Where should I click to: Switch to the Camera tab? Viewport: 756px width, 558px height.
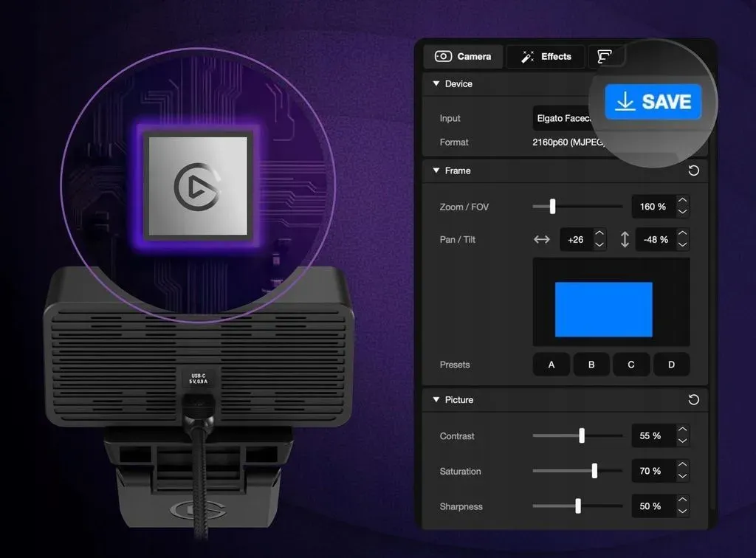(x=464, y=57)
